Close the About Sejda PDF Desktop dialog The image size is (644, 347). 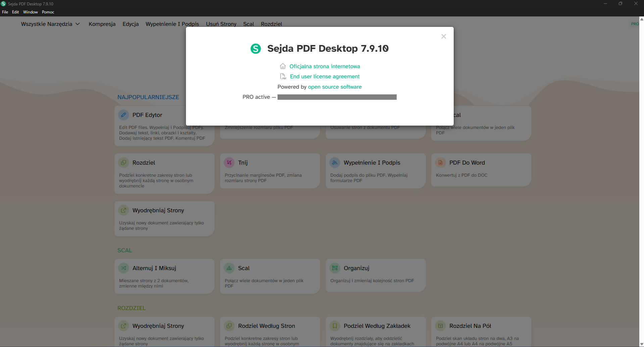click(x=444, y=36)
